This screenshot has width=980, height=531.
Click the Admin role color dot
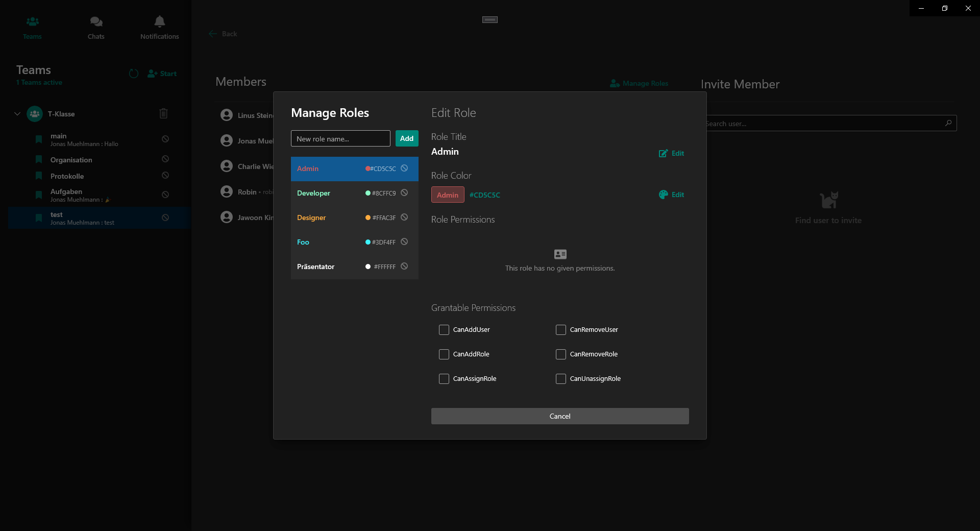tap(367, 168)
